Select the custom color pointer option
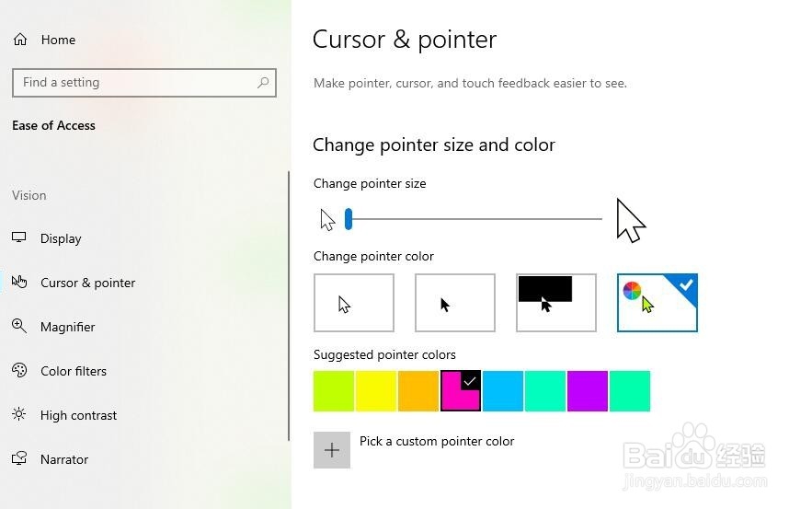 point(658,303)
